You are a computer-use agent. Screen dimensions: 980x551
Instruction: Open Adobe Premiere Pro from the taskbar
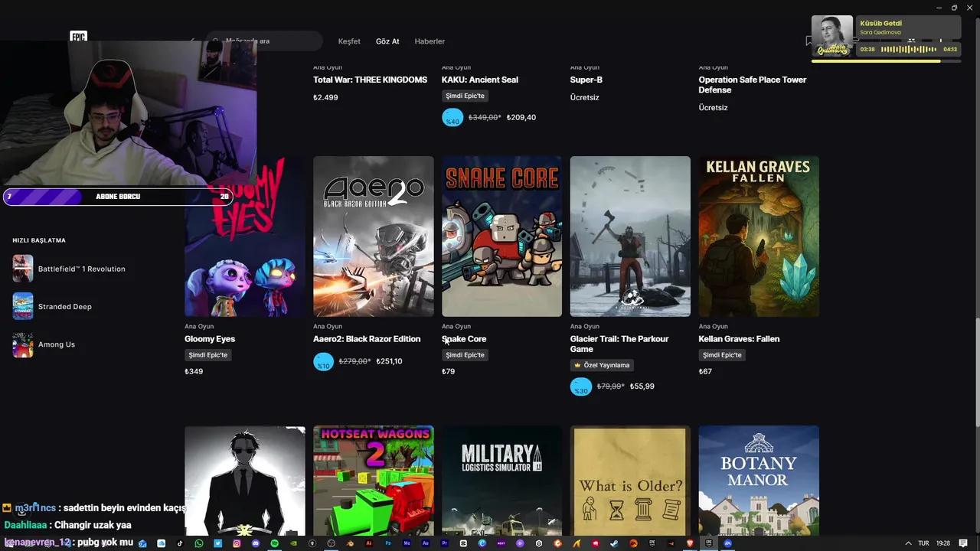pyautogui.click(x=445, y=543)
